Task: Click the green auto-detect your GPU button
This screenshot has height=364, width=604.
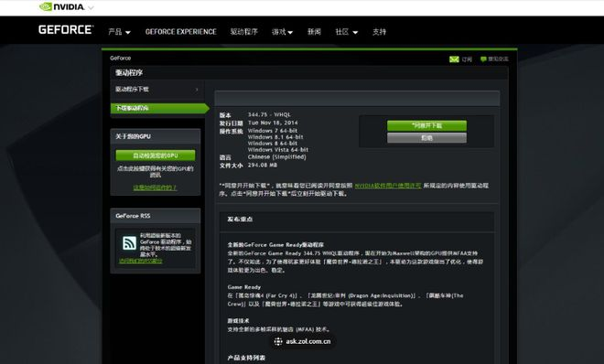Action: [156, 155]
